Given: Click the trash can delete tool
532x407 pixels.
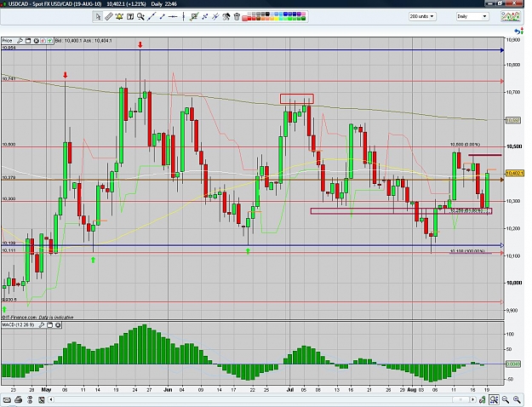Looking at the screenshot, I should click(x=237, y=17).
